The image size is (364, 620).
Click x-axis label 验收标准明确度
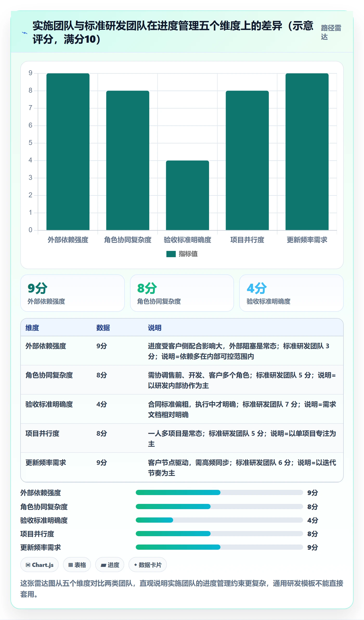(187, 240)
